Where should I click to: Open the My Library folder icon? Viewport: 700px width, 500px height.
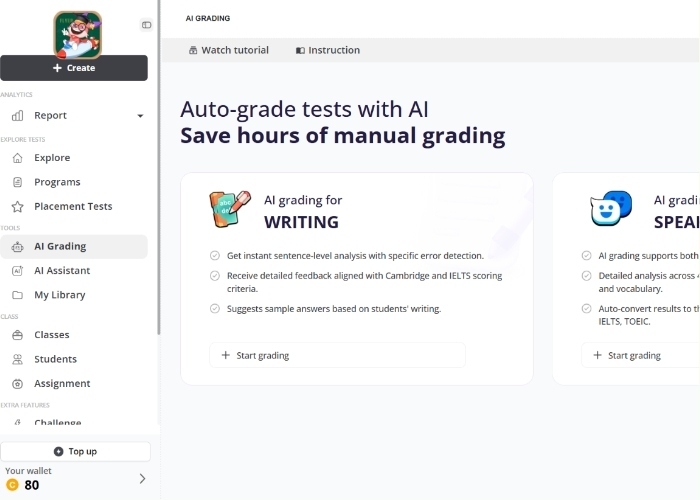17,295
